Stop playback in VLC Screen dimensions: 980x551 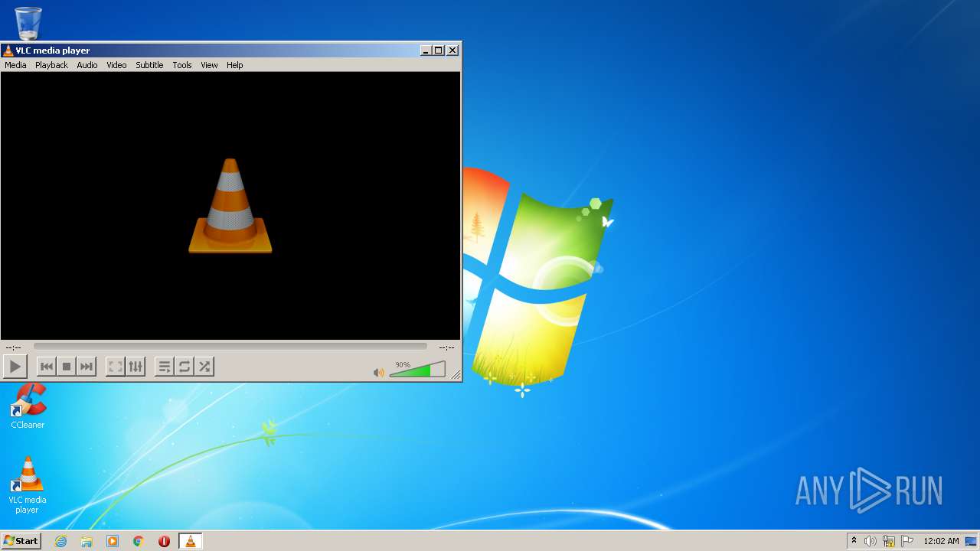(x=67, y=367)
